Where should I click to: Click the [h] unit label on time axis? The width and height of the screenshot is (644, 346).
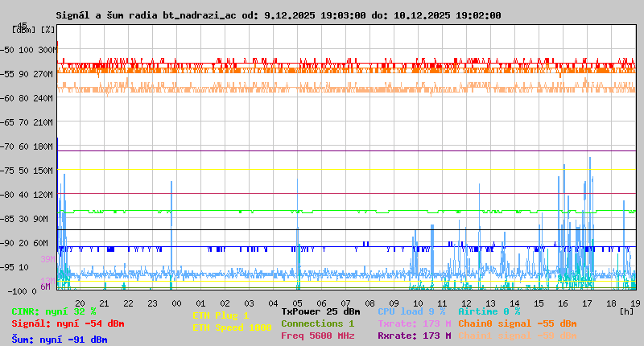tap(627, 311)
